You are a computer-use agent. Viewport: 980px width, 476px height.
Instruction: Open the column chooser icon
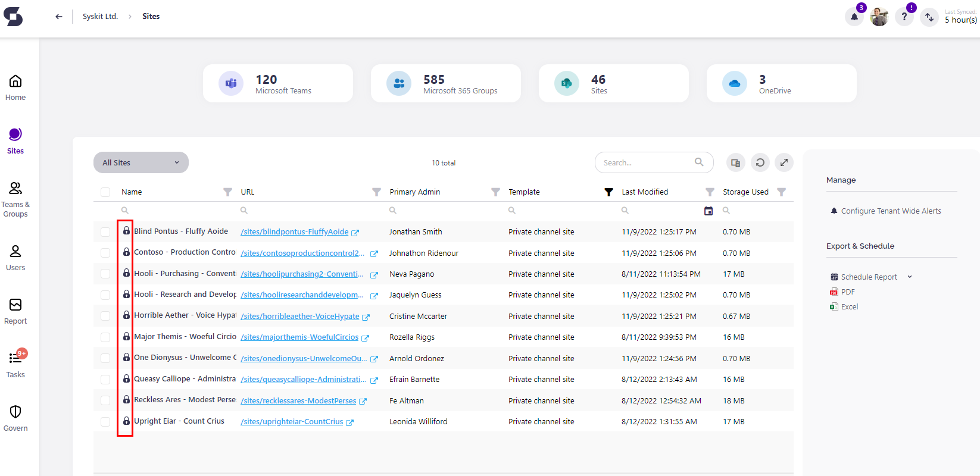pyautogui.click(x=736, y=162)
